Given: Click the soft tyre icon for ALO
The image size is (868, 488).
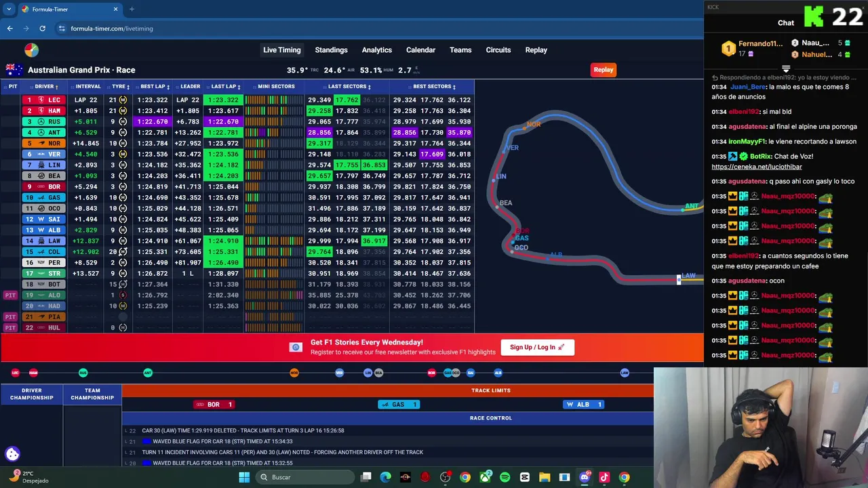Looking at the screenshot, I should click(123, 295).
